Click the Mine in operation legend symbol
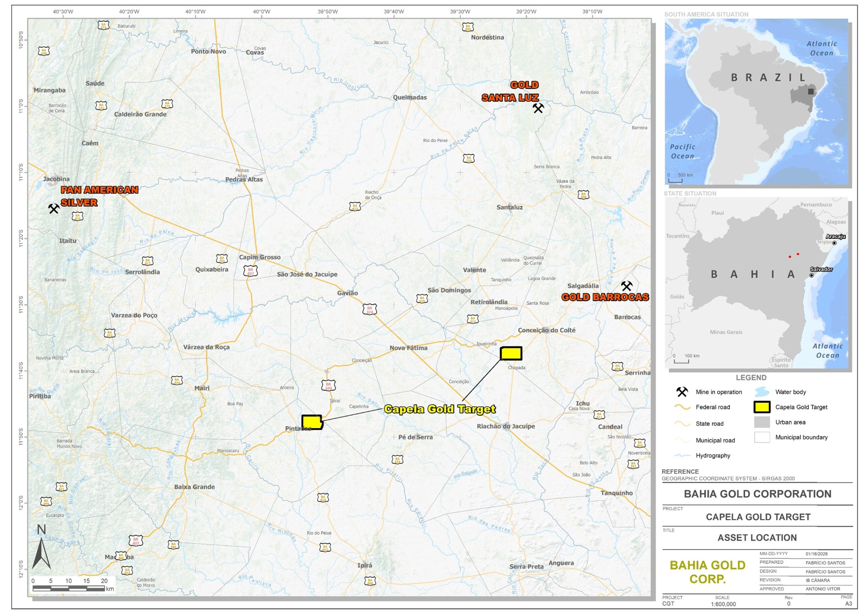 click(x=682, y=392)
